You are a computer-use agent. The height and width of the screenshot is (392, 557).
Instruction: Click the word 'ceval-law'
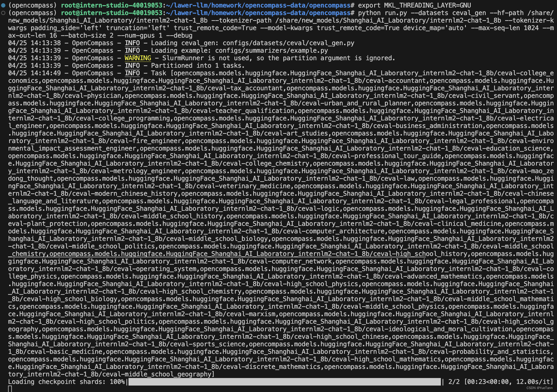[398, 179]
